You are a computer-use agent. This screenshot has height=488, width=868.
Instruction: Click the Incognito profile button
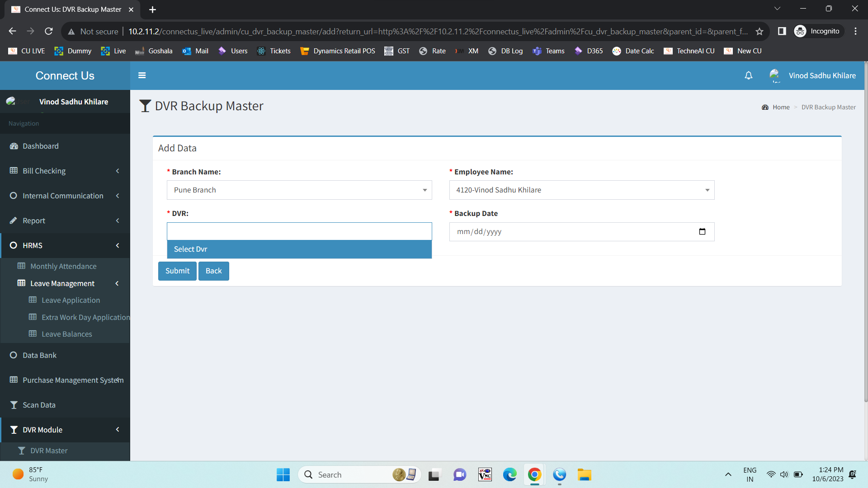(818, 31)
